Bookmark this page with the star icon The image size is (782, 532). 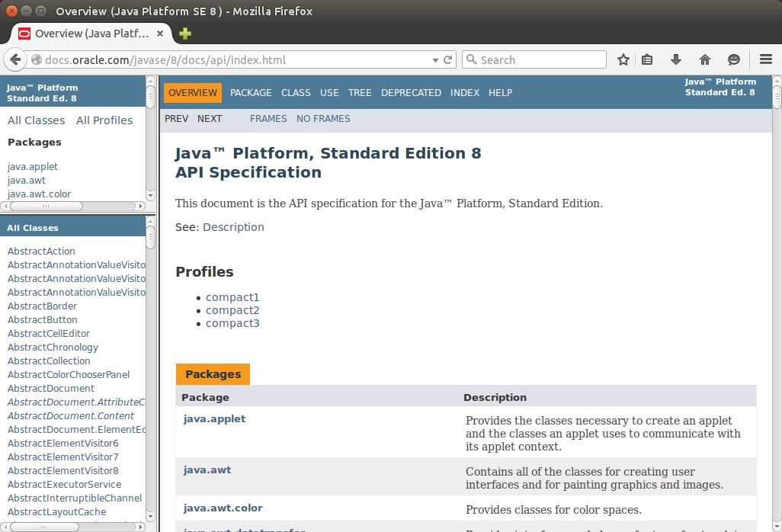pyautogui.click(x=623, y=59)
